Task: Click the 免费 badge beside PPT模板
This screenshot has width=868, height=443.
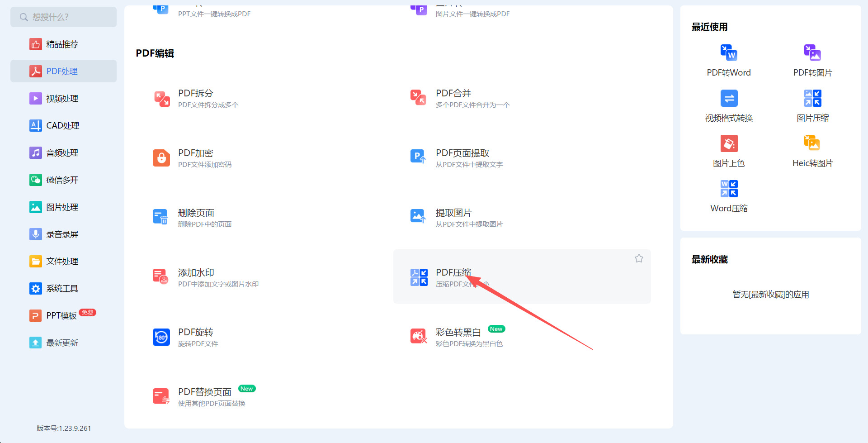Action: 88,313
